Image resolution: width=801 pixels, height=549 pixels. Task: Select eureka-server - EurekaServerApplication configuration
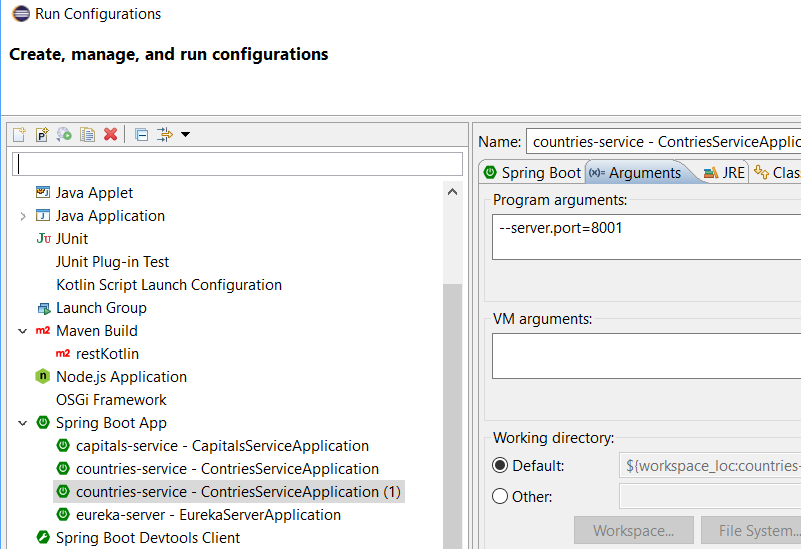(208, 515)
